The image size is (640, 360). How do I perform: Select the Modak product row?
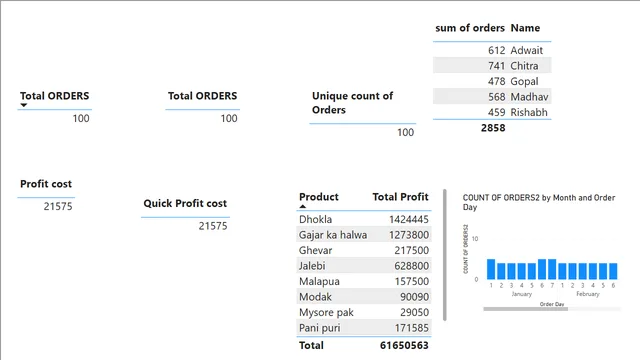[x=364, y=297]
